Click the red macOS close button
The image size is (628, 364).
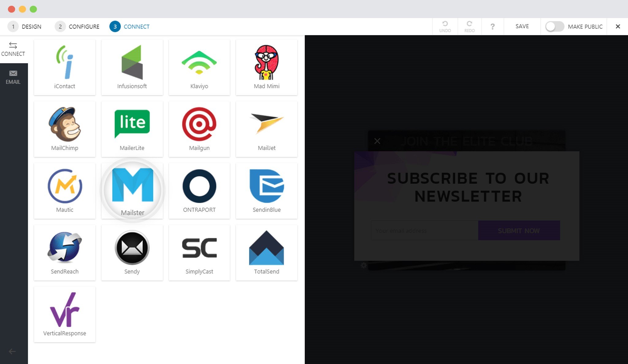(x=12, y=9)
